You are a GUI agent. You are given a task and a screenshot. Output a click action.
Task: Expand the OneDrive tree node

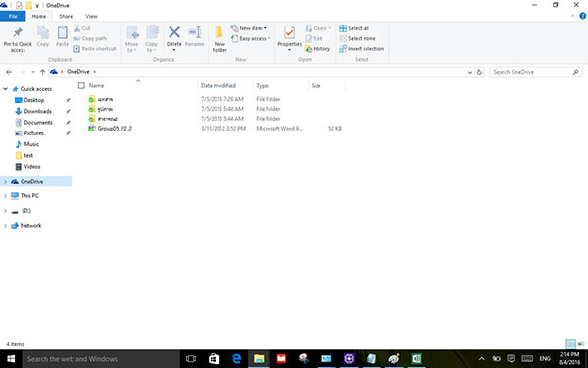pyautogui.click(x=5, y=182)
